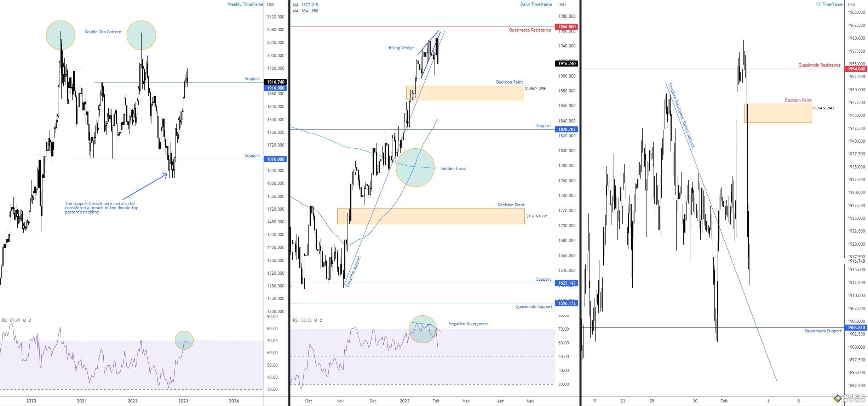The image size is (868, 406).
Task: Click the 1676.000 weekly support price tag
Action: click(x=276, y=159)
